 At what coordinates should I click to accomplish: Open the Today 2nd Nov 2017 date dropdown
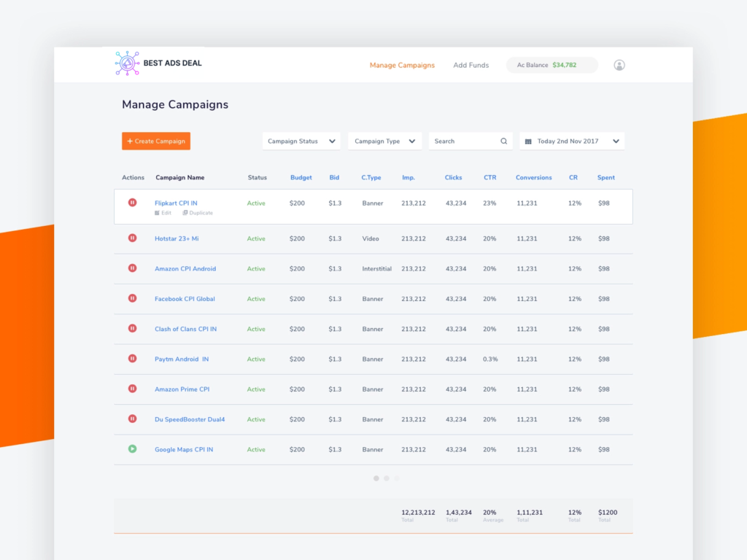point(572,141)
